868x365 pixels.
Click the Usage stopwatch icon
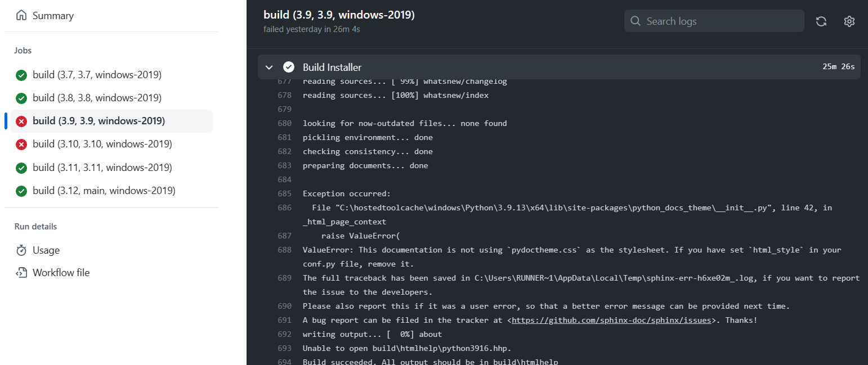point(21,250)
